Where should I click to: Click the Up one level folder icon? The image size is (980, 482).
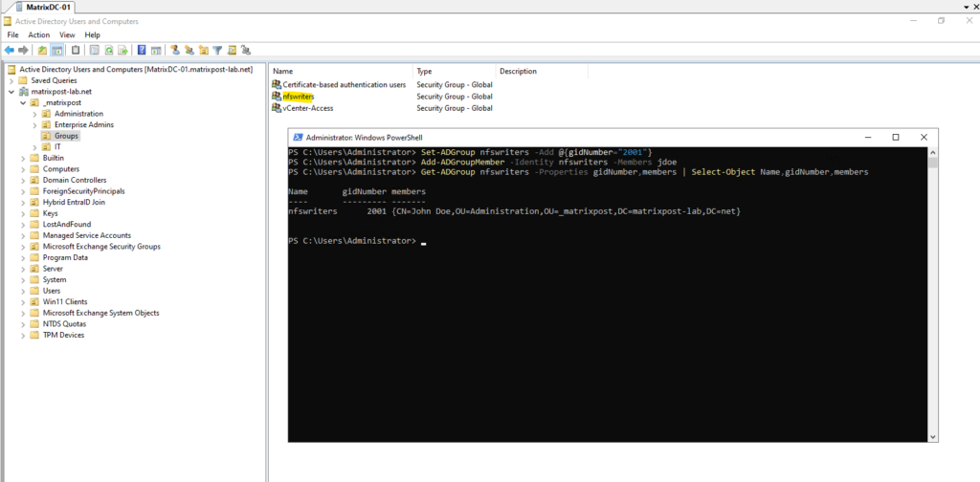[x=42, y=50]
